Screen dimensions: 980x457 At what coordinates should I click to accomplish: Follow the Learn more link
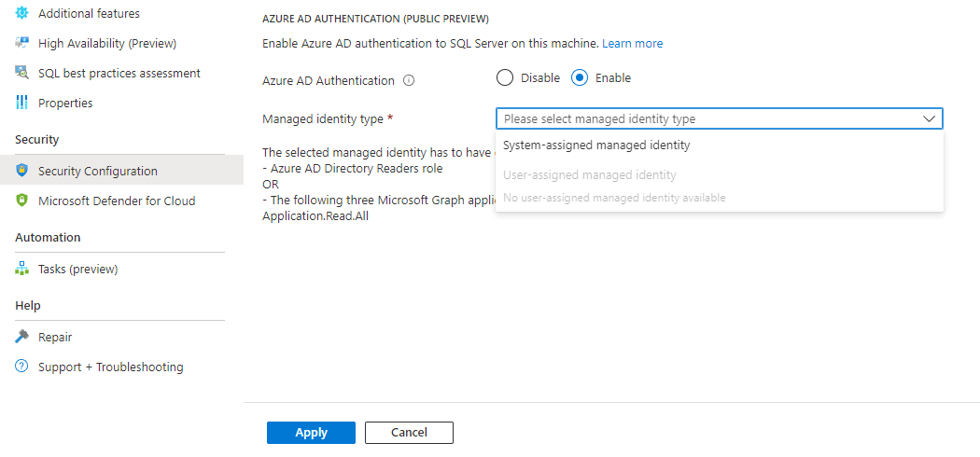632,44
